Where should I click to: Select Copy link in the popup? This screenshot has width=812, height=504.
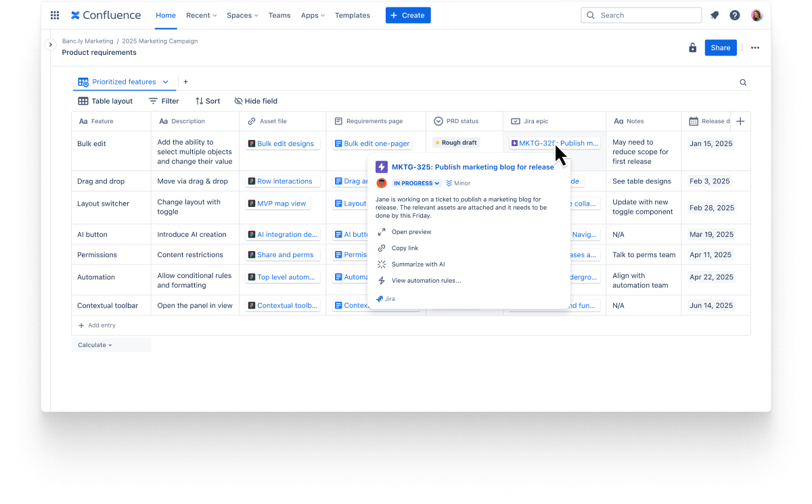click(398, 248)
